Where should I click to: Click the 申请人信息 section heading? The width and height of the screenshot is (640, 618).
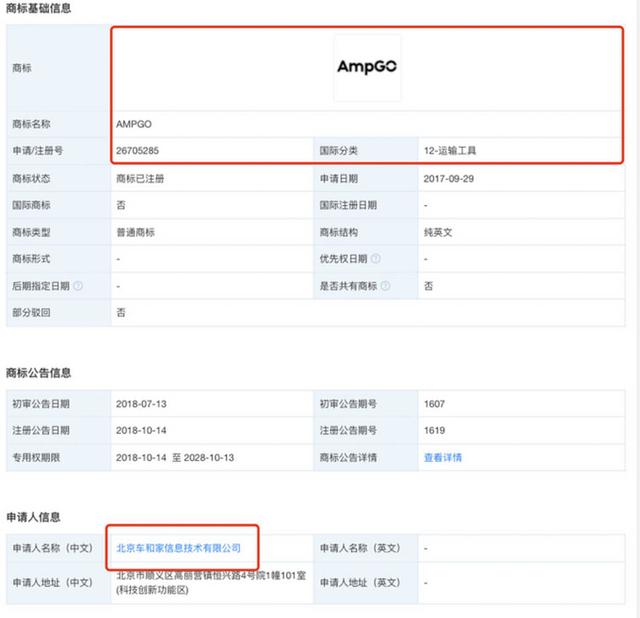pos(33,517)
